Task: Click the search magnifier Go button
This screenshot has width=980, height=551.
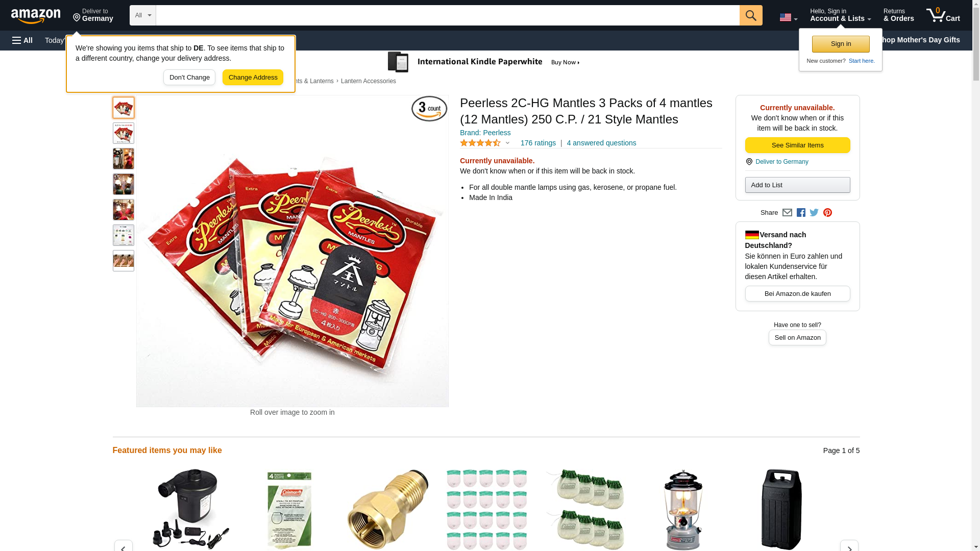Action: [750, 15]
